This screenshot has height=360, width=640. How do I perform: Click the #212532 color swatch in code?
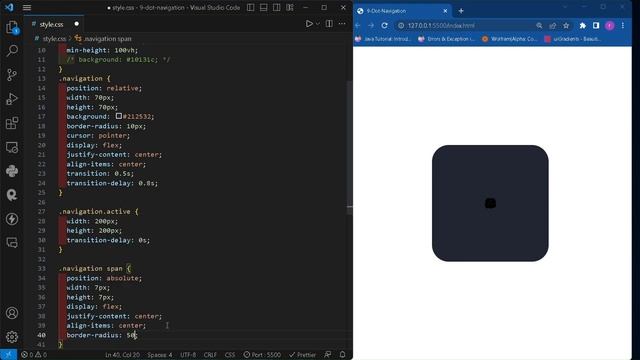pyautogui.click(x=118, y=116)
